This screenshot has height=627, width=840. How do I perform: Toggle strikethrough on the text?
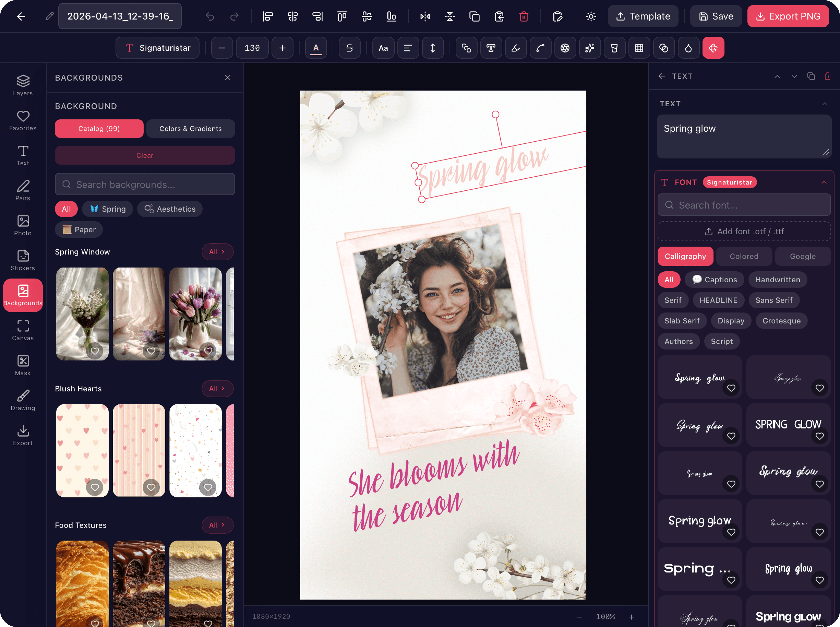point(349,48)
